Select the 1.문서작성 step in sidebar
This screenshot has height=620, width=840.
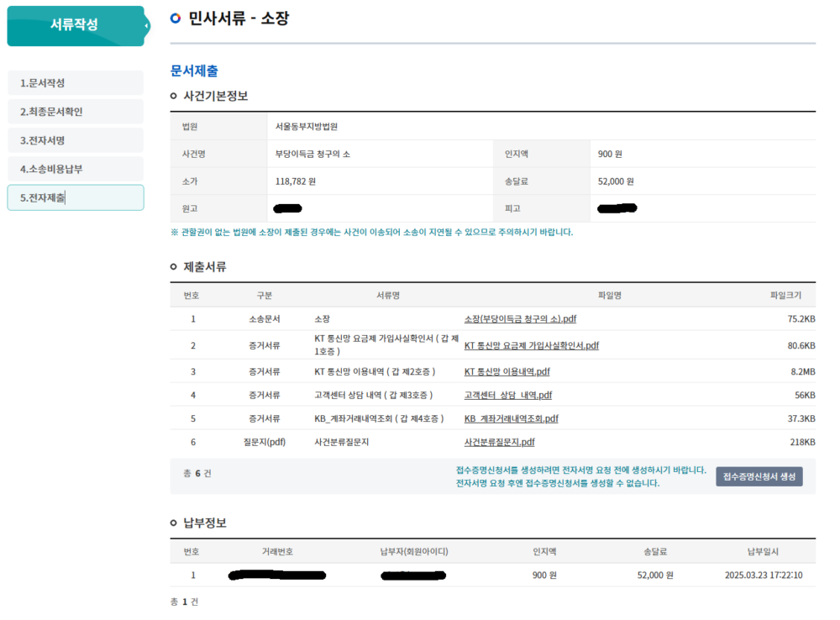[x=76, y=82]
